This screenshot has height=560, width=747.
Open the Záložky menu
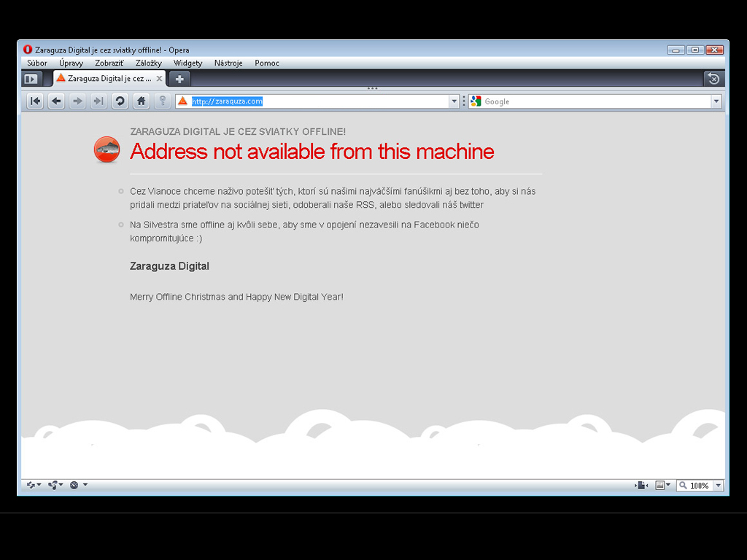(149, 63)
